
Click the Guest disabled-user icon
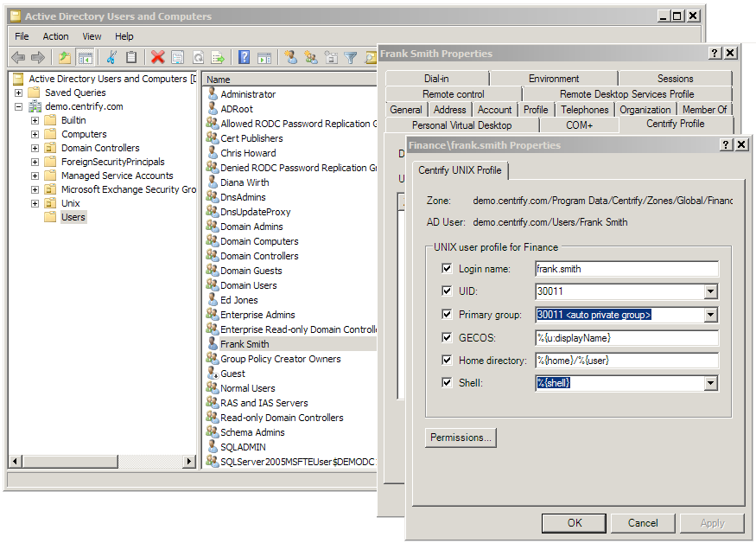pos(213,374)
